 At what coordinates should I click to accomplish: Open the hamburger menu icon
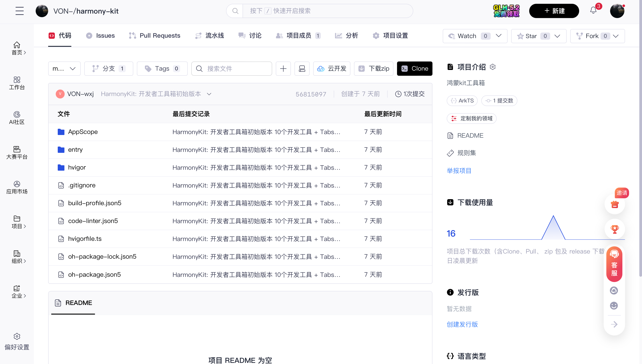click(20, 11)
